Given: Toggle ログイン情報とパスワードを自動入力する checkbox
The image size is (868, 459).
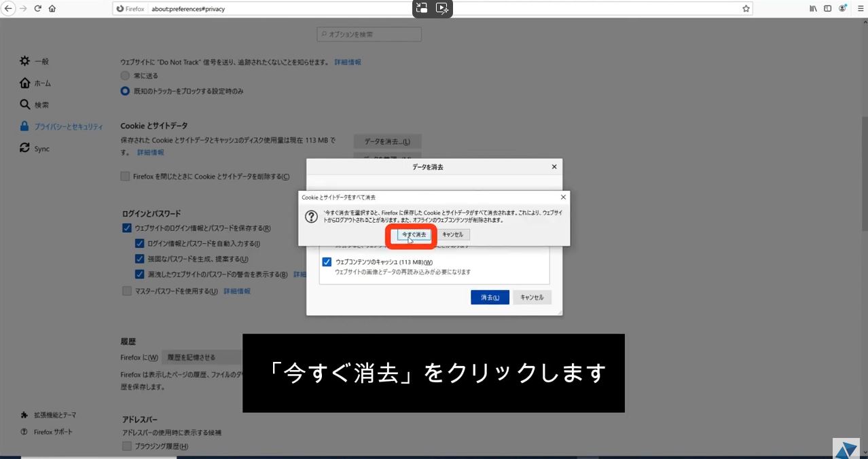Looking at the screenshot, I should 139,244.
